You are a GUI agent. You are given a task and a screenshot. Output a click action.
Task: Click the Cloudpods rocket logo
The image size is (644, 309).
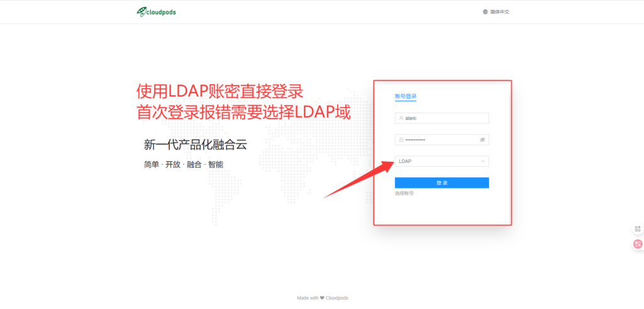click(142, 11)
